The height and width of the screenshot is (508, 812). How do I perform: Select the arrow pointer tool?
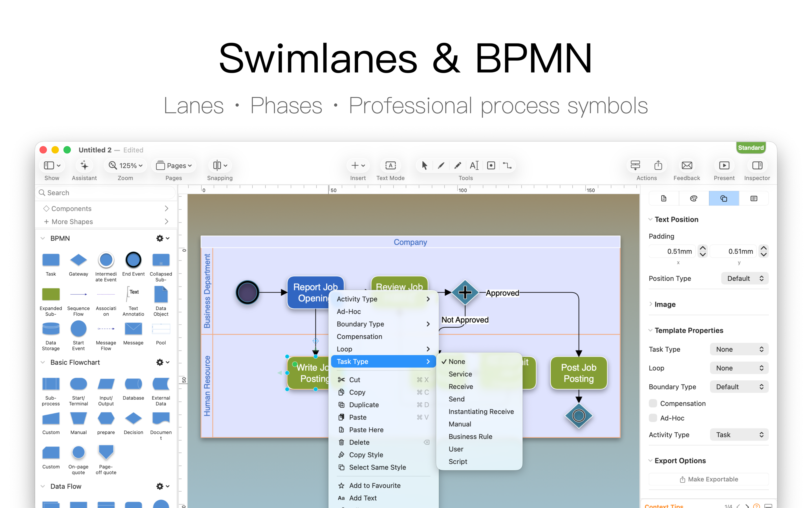point(424,166)
